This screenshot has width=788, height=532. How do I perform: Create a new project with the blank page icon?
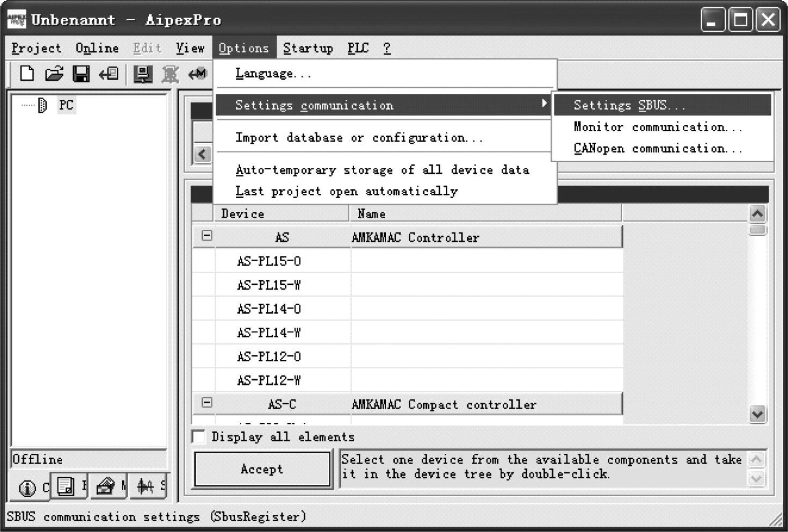pos(27,73)
